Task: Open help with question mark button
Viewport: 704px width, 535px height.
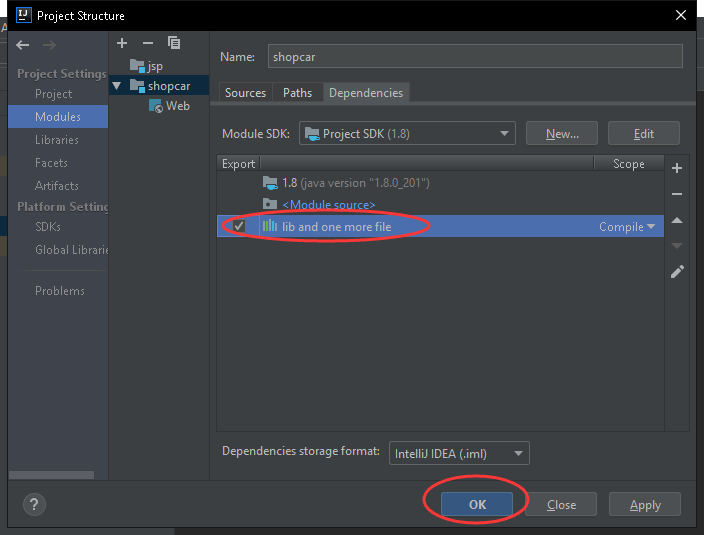Action: coord(34,504)
